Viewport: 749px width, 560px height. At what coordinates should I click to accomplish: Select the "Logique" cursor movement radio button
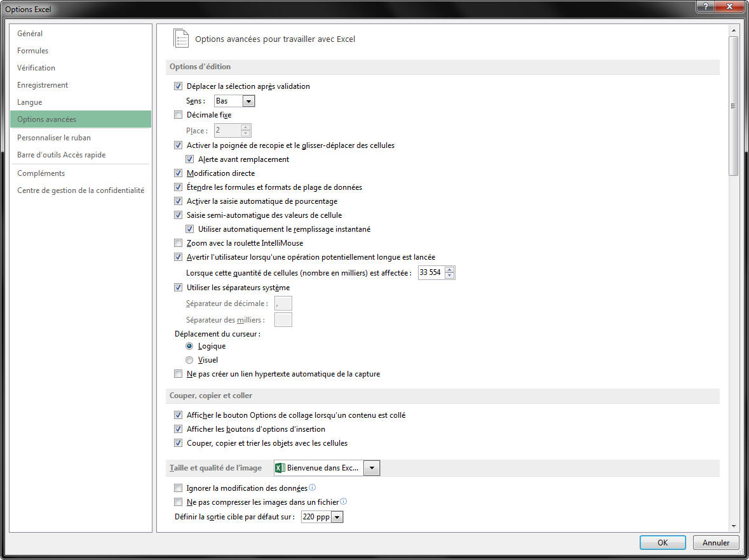190,346
